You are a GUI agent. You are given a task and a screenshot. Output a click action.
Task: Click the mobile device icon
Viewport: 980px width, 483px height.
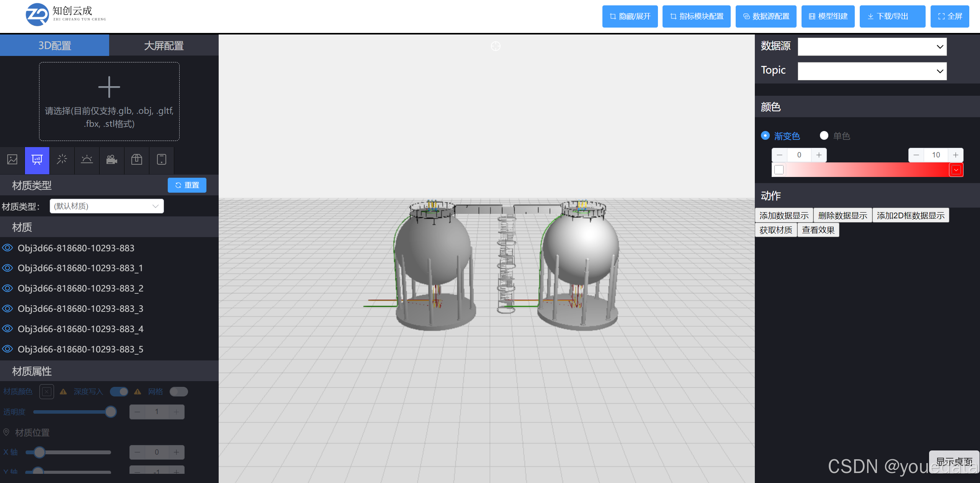coord(161,160)
